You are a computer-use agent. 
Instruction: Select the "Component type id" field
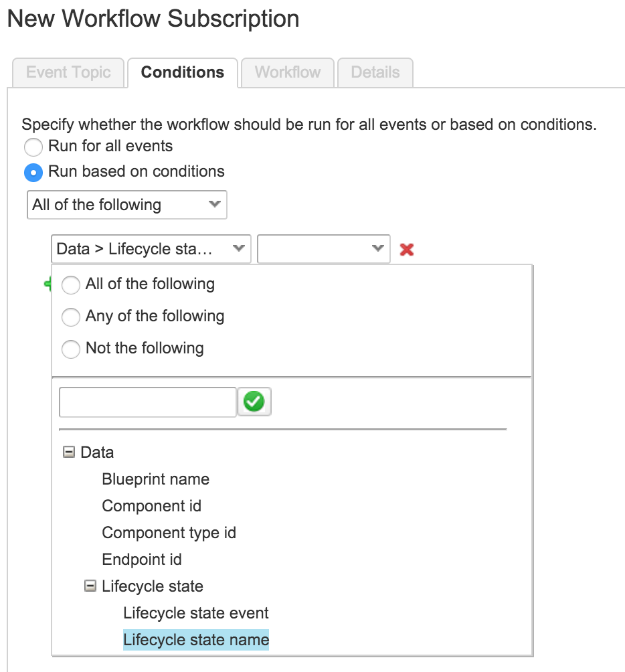[169, 533]
